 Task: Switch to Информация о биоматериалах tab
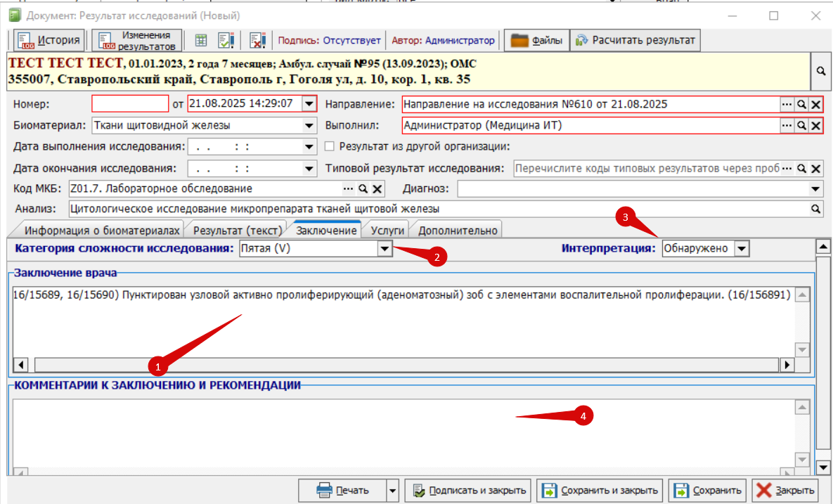point(101,231)
